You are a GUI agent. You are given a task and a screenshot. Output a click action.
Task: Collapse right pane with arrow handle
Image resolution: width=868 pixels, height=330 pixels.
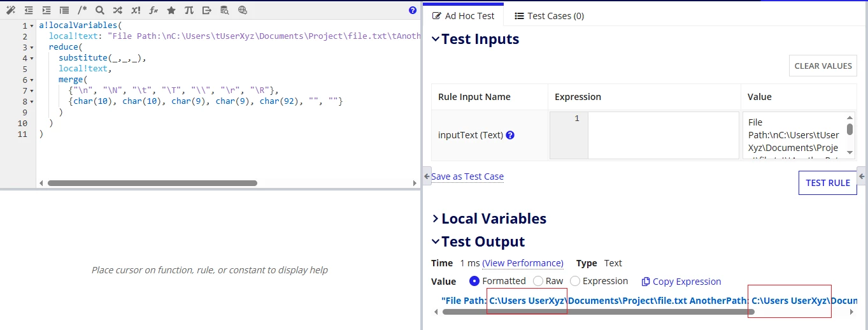click(x=862, y=175)
